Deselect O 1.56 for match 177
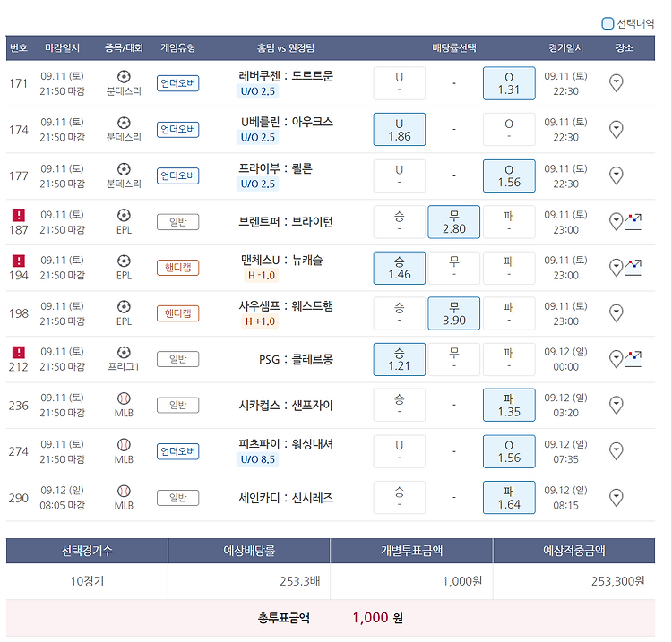The width and height of the screenshot is (672, 642). [x=509, y=175]
